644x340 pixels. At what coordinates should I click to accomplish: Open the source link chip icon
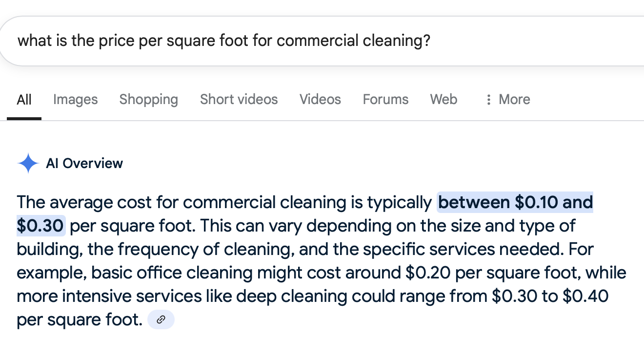point(161,320)
